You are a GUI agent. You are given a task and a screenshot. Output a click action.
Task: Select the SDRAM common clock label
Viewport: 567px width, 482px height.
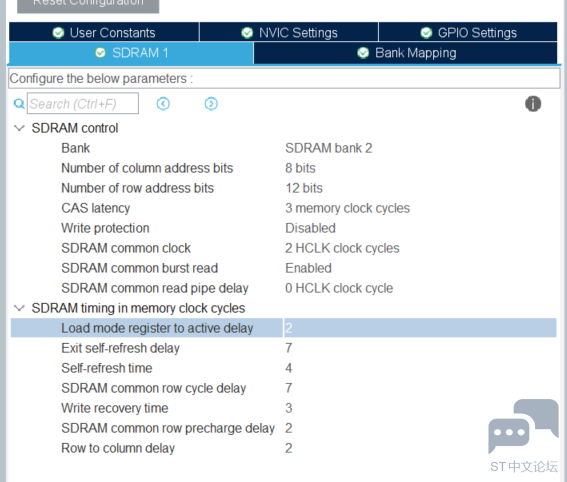click(126, 248)
